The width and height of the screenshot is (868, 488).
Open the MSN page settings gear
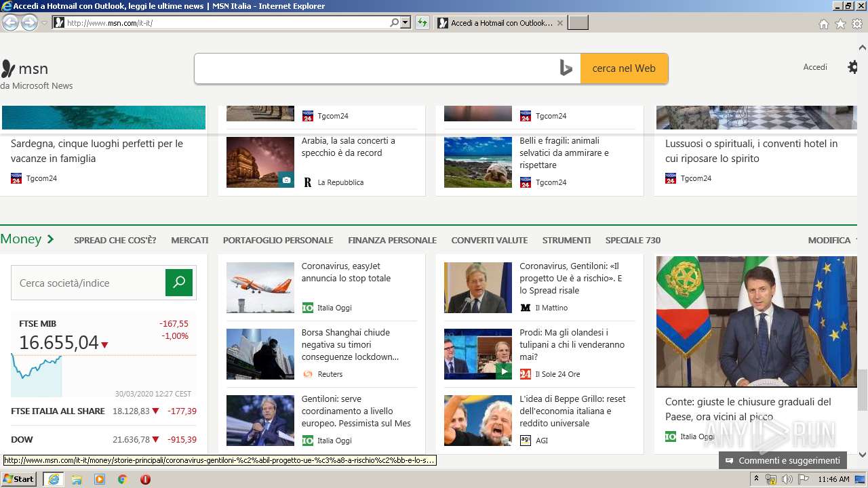[853, 67]
